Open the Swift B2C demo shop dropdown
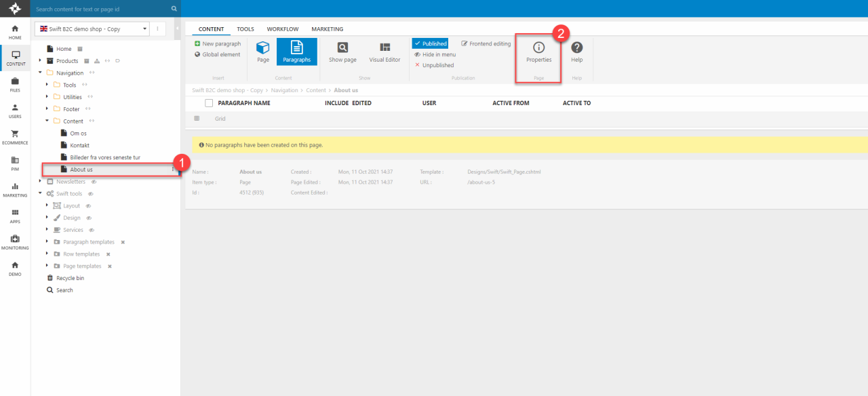This screenshot has width=868, height=396. click(x=94, y=29)
